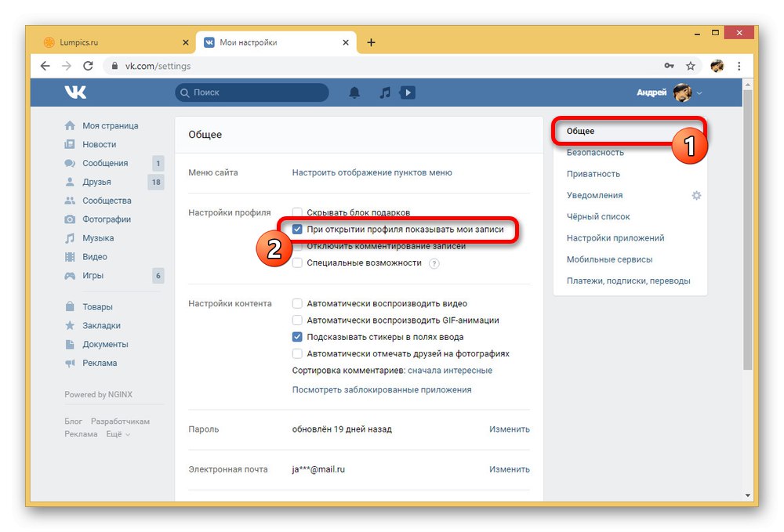Enable Скрывать блок подарков checkbox

pos(297,212)
